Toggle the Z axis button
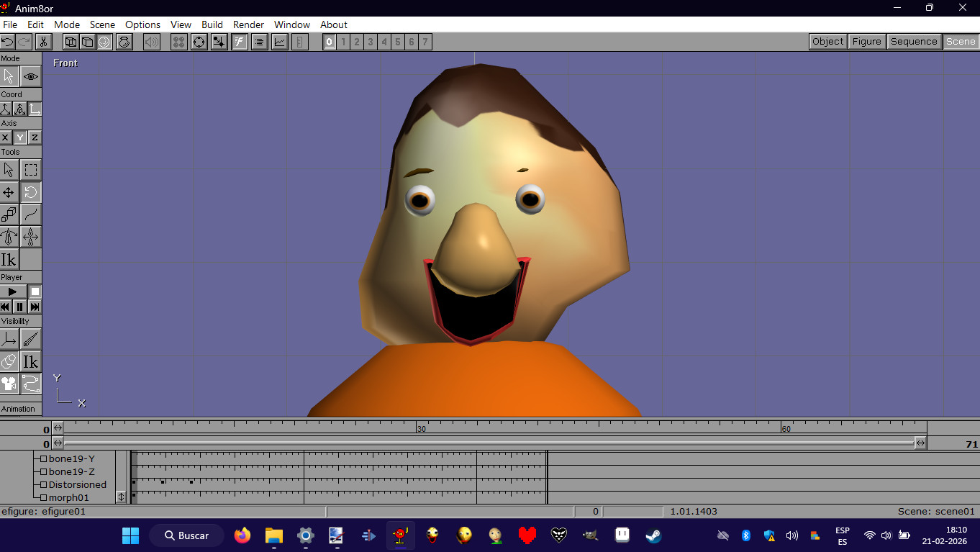 click(35, 137)
